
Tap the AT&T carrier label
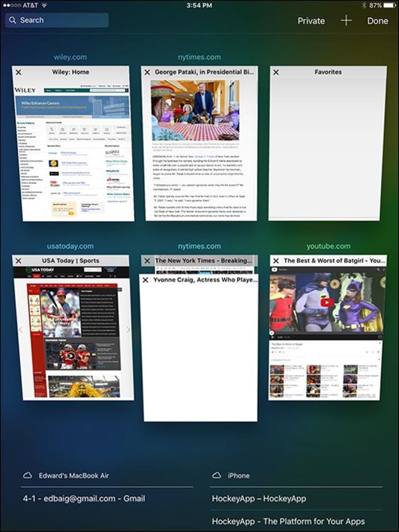(31, 5)
